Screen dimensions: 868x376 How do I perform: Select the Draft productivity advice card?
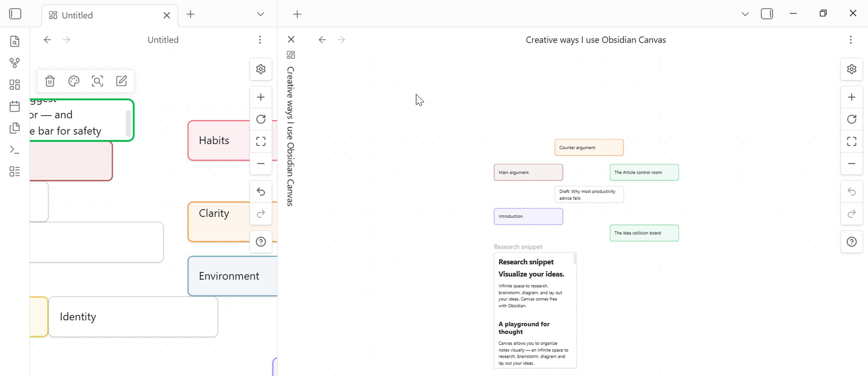click(x=589, y=195)
